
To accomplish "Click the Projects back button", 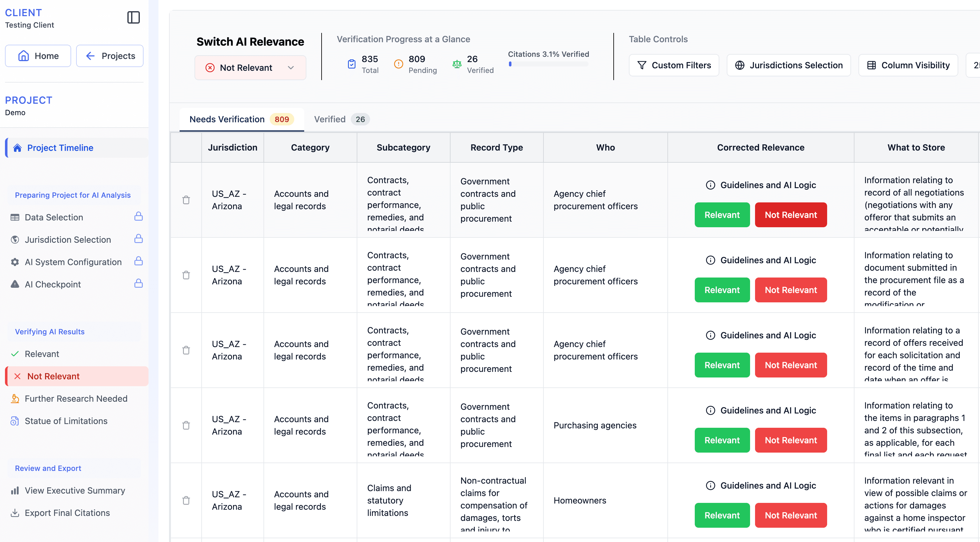I will (110, 56).
